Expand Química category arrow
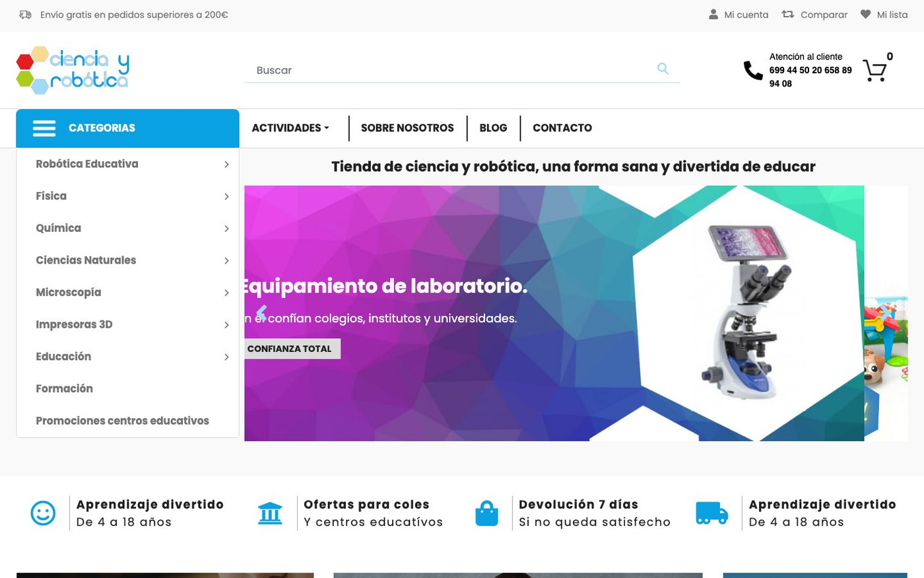Screen dimensions: 924x578 click(226, 229)
